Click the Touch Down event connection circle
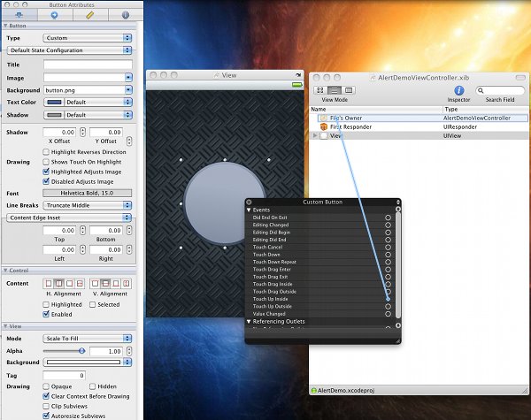The image size is (531, 420). [388, 254]
